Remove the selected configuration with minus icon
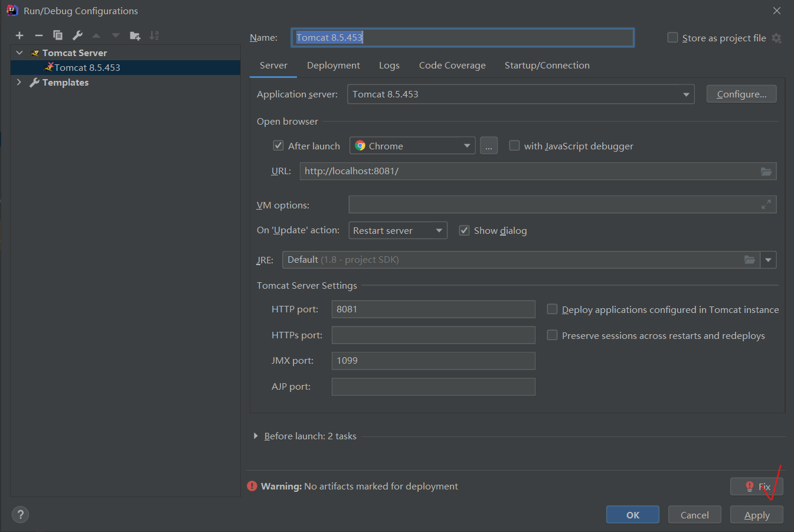 [x=39, y=35]
